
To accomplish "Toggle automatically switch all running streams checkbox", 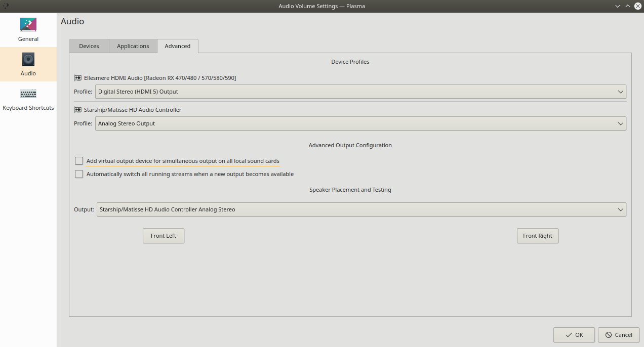I will 79,174.
